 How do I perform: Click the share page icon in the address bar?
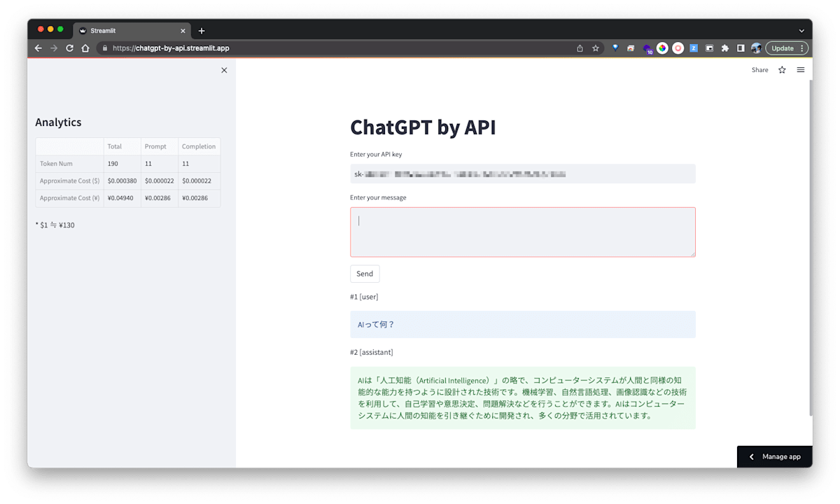(x=580, y=48)
